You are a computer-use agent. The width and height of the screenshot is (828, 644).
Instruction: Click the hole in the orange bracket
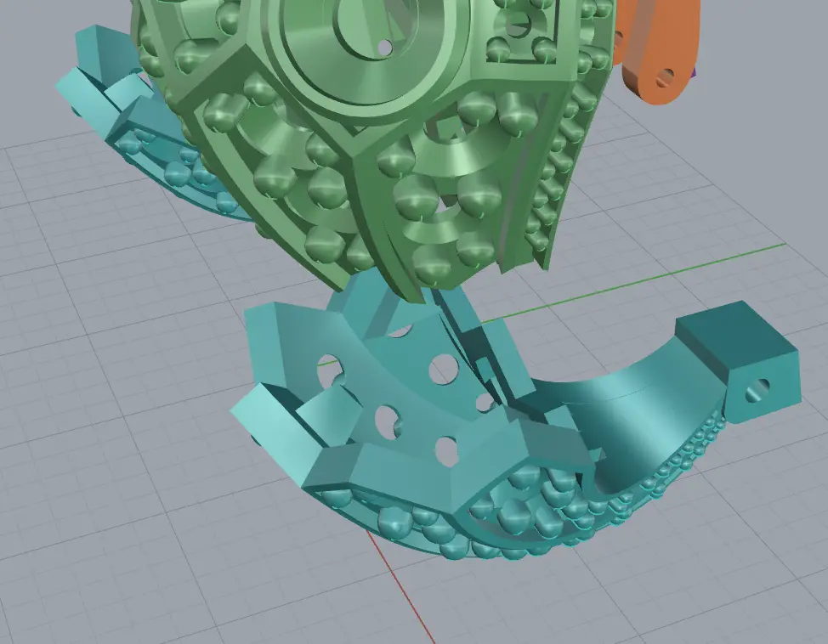point(664,79)
